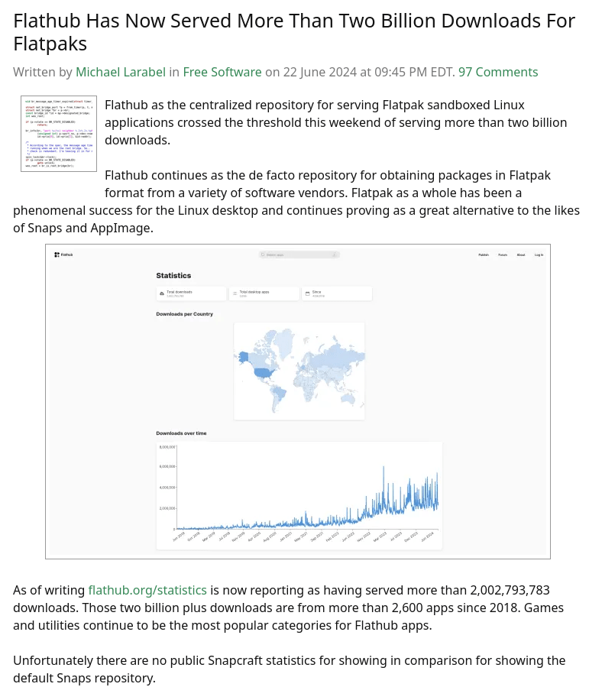The image size is (589, 700).
Task: Click the Since date stat card
Action: click(337, 293)
